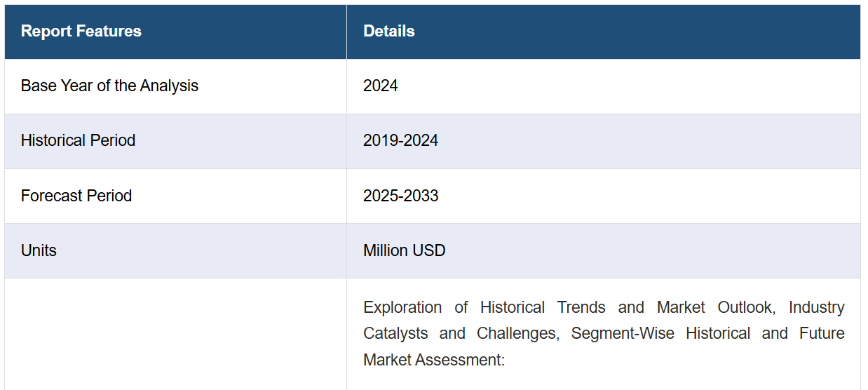Click the "Details" column header
Screen dimensions: 868x390
click(x=388, y=32)
